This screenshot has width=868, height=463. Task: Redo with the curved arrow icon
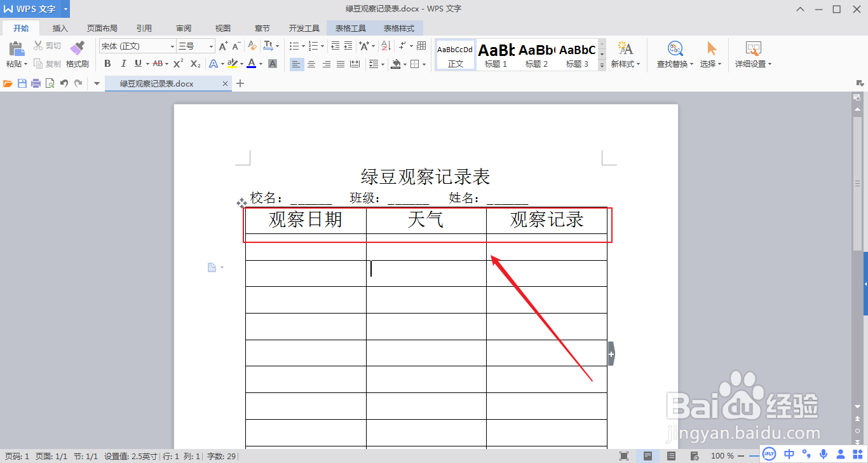pyautogui.click(x=78, y=83)
